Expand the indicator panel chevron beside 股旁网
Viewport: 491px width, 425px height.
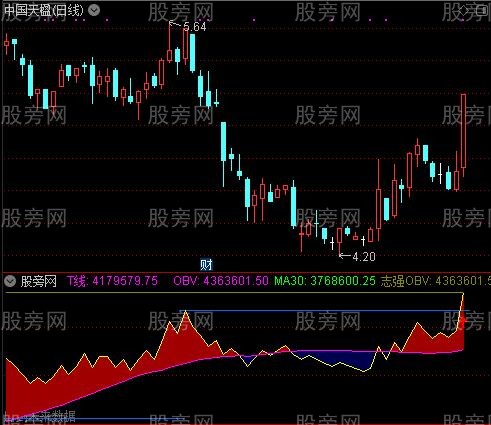[10, 281]
